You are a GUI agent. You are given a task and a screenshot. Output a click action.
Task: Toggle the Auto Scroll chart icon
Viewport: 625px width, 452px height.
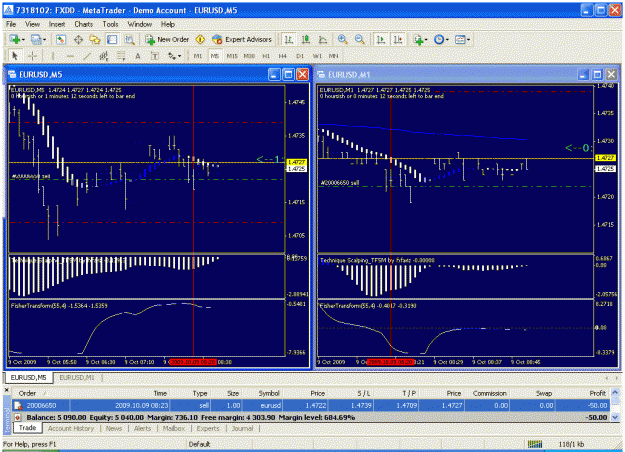(x=381, y=39)
